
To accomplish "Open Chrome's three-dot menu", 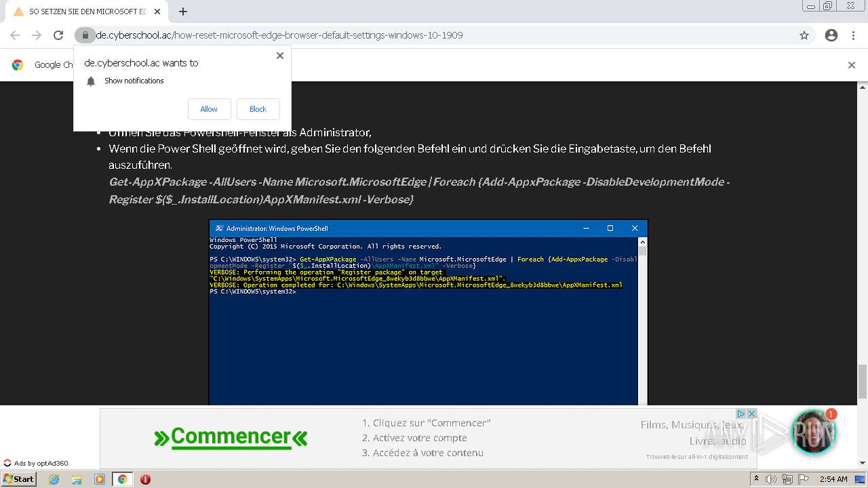I will point(853,35).
